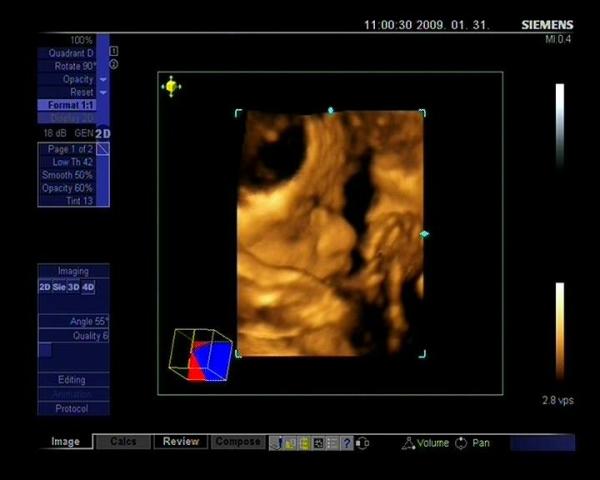This screenshot has width=600, height=480.
Task: Click the orange tint color bar
Action: click(x=560, y=331)
